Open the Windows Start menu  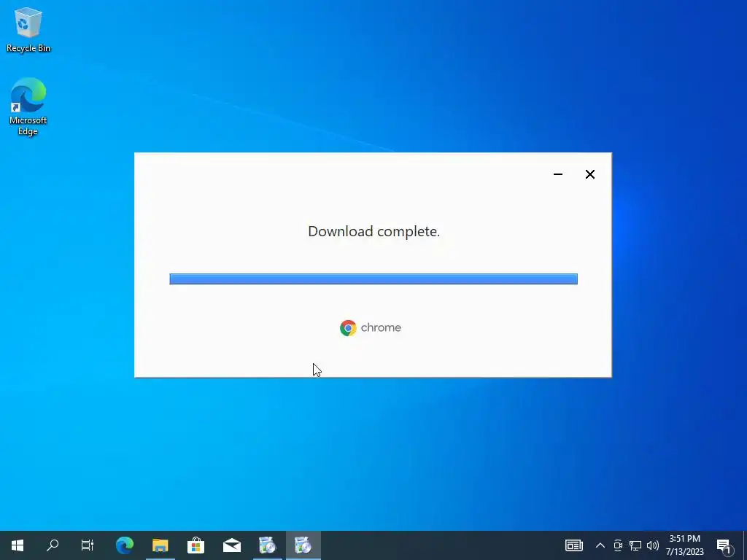tap(18, 545)
